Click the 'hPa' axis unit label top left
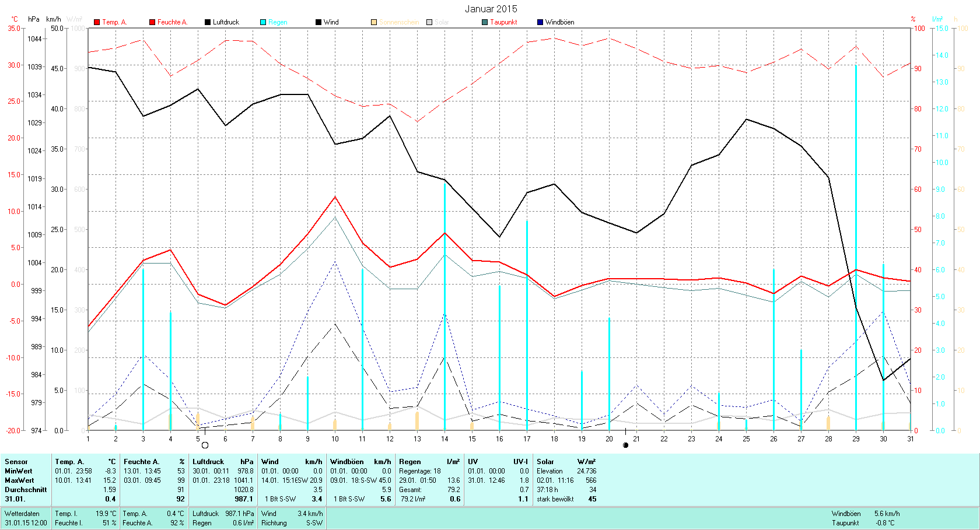Viewport: 980px width, 530px height. pyautogui.click(x=34, y=19)
